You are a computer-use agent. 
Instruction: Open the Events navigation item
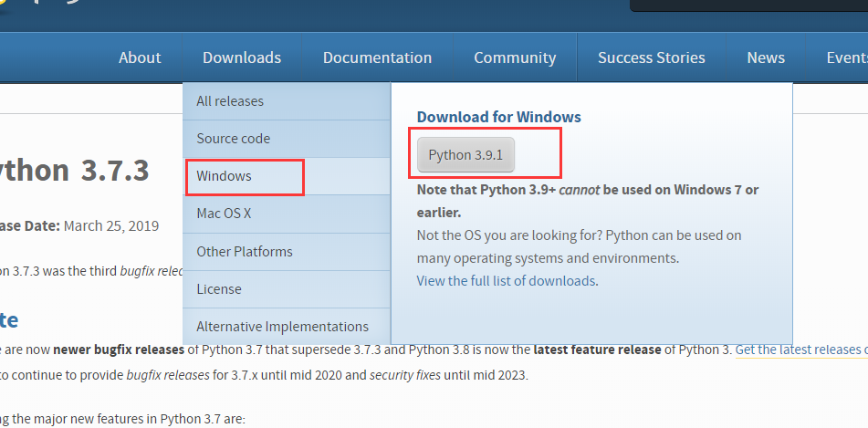(847, 57)
